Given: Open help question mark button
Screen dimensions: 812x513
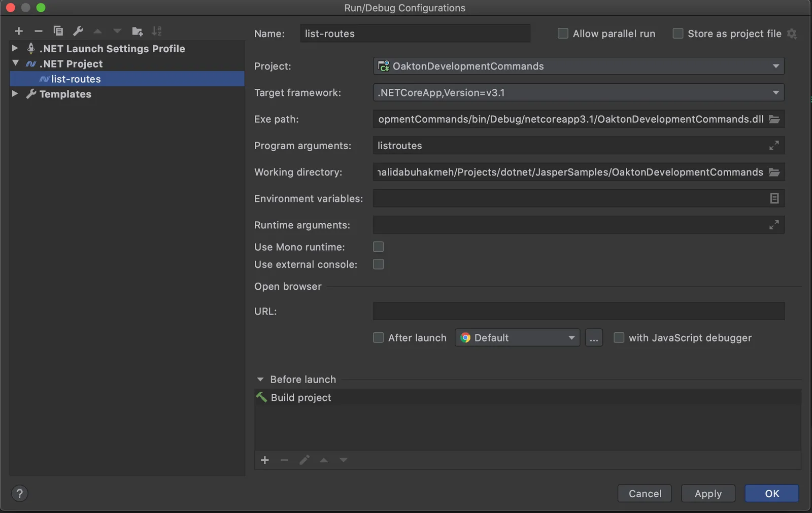Looking at the screenshot, I should pyautogui.click(x=19, y=493).
